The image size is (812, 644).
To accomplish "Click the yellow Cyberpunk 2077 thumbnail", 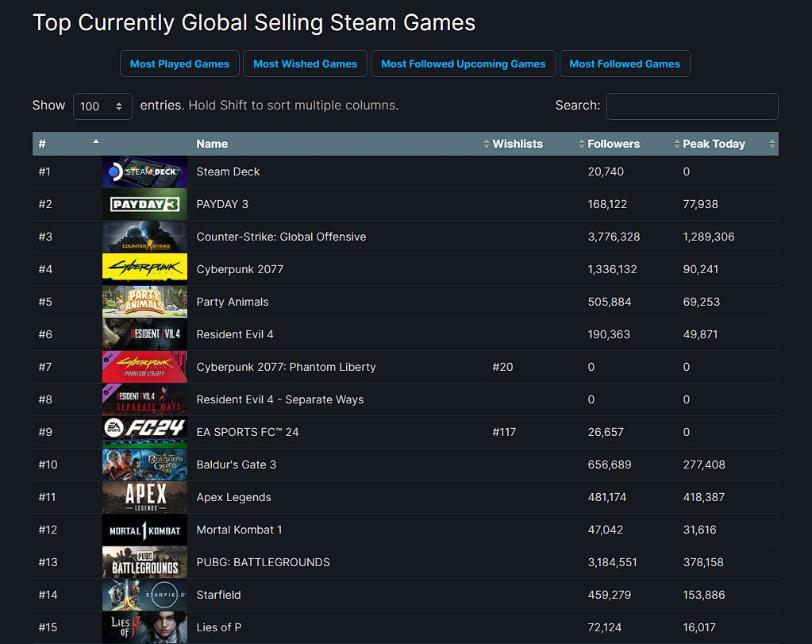I will [x=144, y=269].
